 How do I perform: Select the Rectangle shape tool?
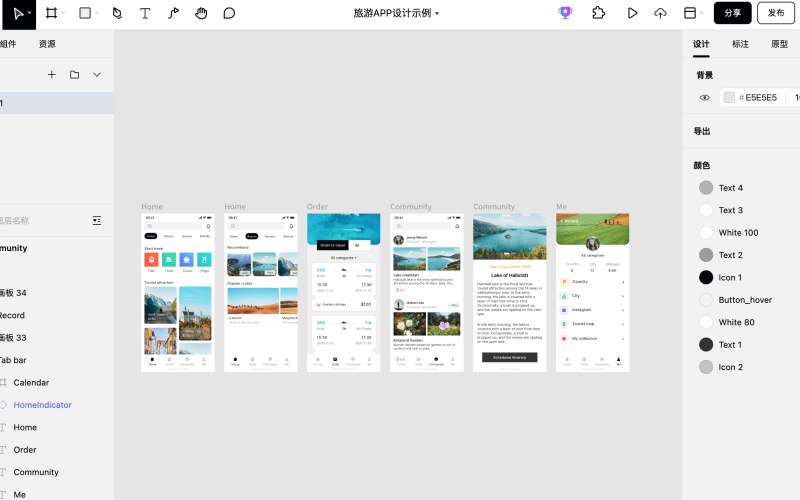[x=85, y=13]
